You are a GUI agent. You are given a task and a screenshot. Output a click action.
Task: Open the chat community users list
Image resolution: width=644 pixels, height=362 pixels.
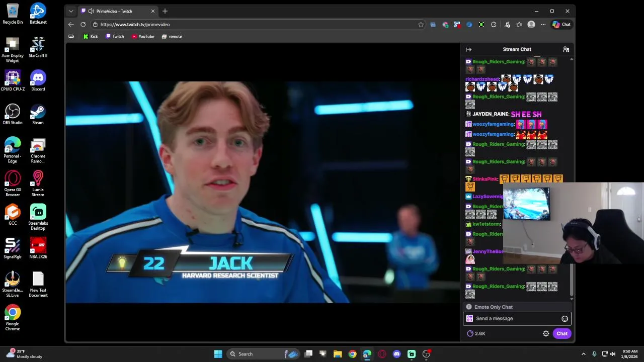[x=566, y=49]
